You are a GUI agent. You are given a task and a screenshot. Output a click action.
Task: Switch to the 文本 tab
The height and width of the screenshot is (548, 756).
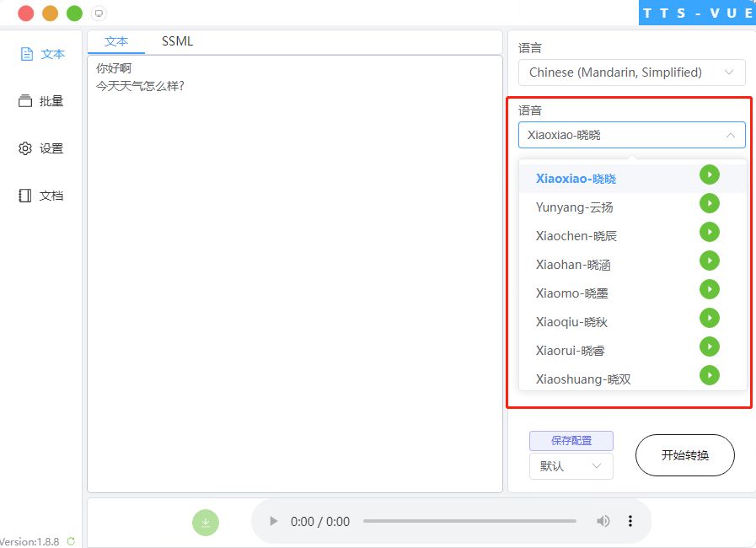(x=116, y=41)
